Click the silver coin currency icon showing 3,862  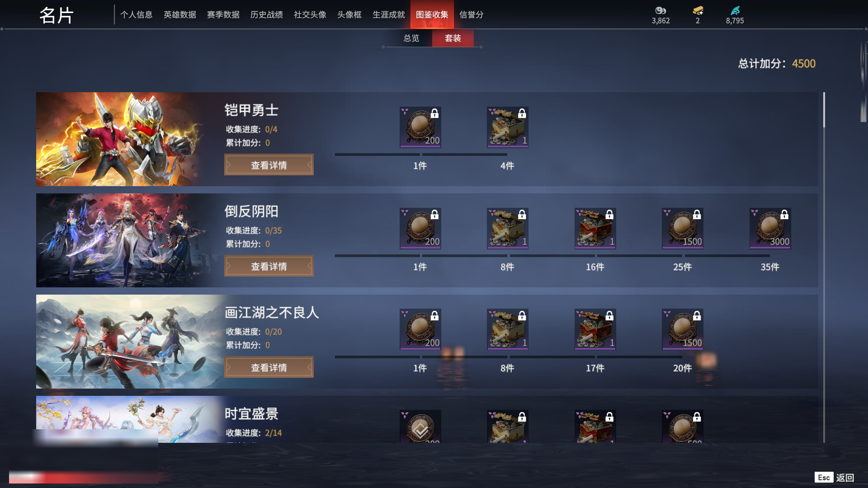pyautogui.click(x=660, y=10)
